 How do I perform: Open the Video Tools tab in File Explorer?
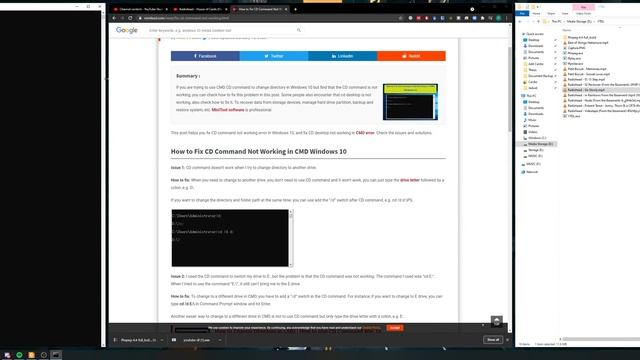click(x=583, y=13)
